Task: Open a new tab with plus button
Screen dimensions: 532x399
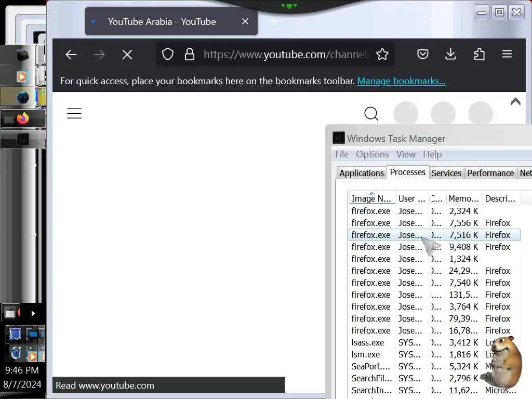Action: pos(274,21)
